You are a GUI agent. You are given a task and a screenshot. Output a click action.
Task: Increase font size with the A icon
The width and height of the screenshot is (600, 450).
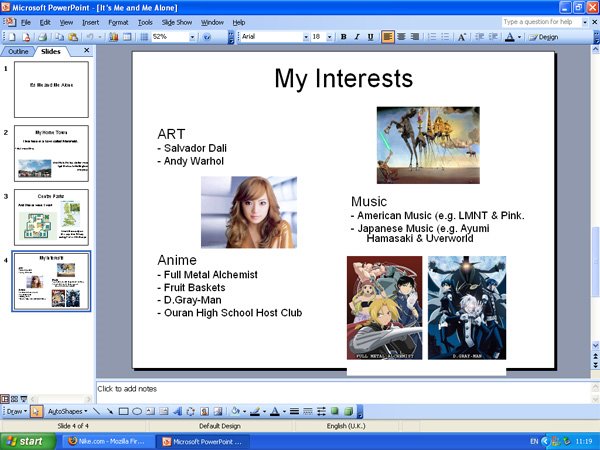461,37
